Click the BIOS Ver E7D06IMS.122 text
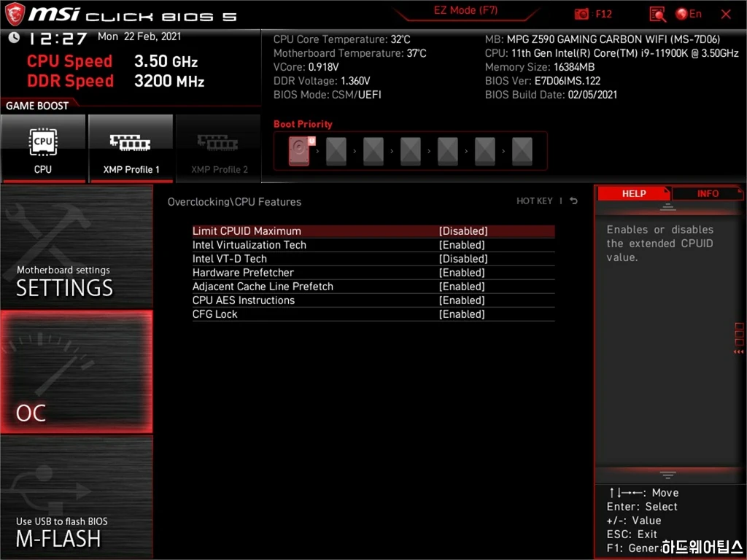The width and height of the screenshot is (747, 560). pos(543,80)
